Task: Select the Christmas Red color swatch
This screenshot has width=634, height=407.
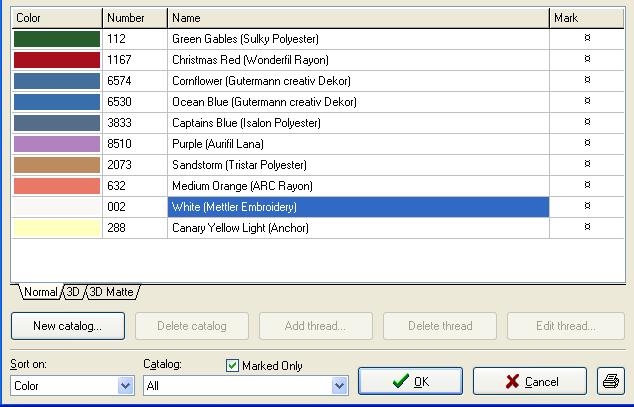Action: coord(57,60)
